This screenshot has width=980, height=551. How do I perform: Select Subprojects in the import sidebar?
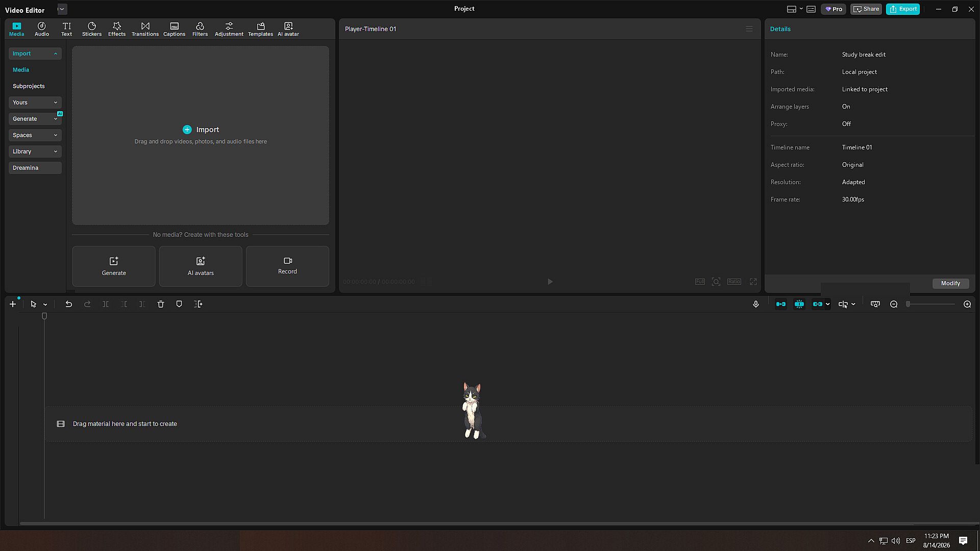pyautogui.click(x=29, y=86)
